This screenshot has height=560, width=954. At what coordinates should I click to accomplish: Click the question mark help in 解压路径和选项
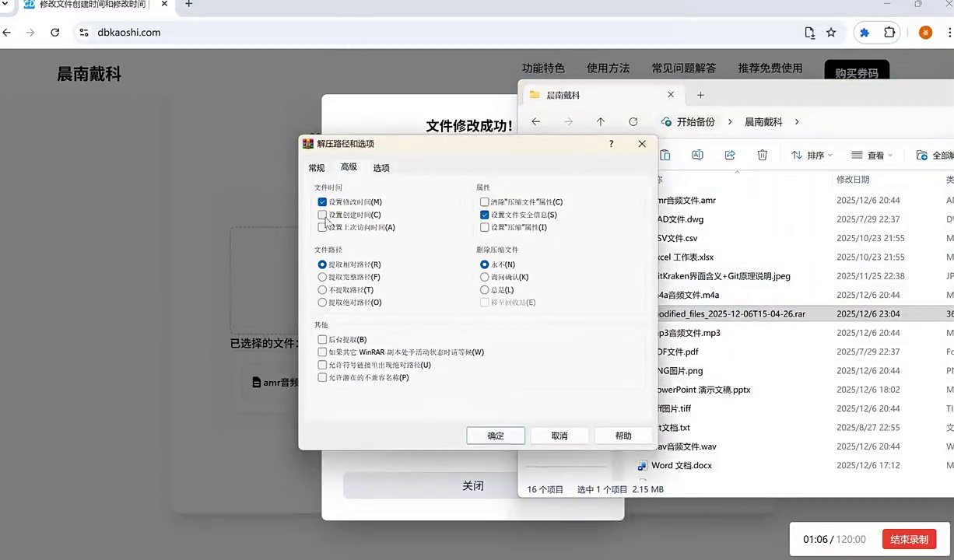(x=611, y=144)
